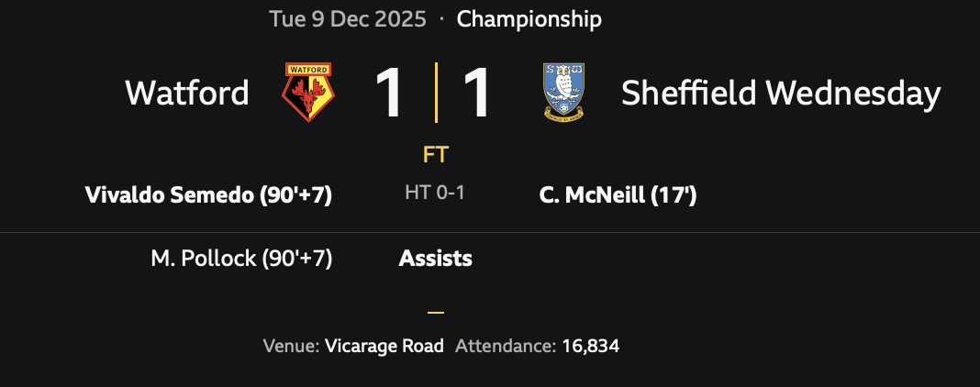This screenshot has width=980, height=387.
Task: Select the Watford team name
Action: tap(187, 93)
